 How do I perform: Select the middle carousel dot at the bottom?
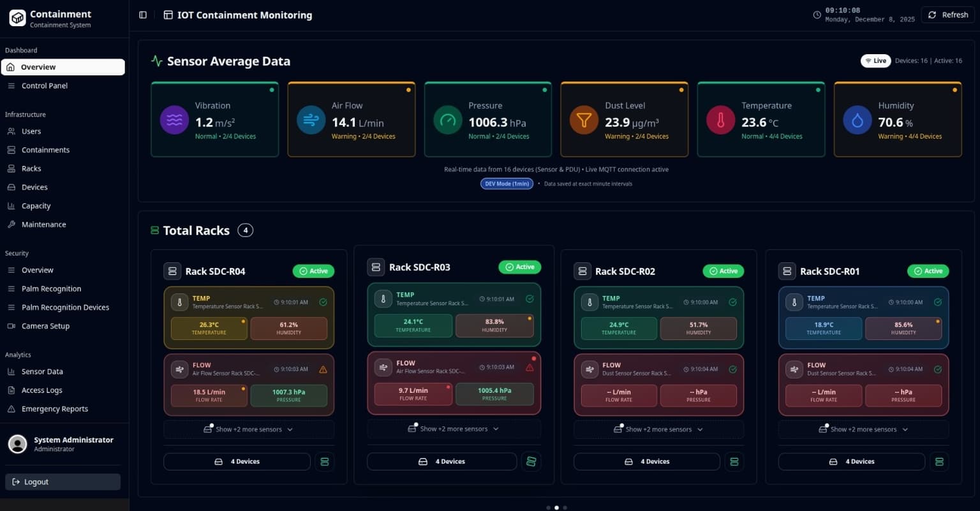556,507
